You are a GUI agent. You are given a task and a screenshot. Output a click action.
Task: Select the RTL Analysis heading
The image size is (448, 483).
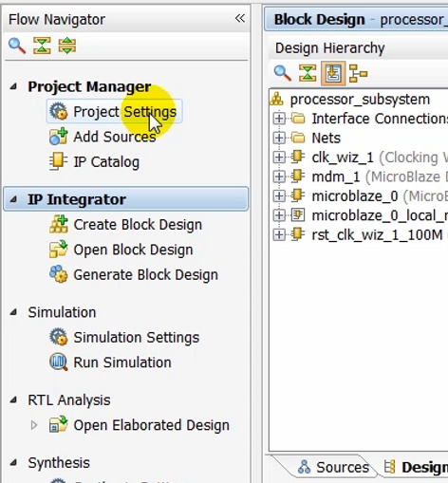[x=69, y=400]
